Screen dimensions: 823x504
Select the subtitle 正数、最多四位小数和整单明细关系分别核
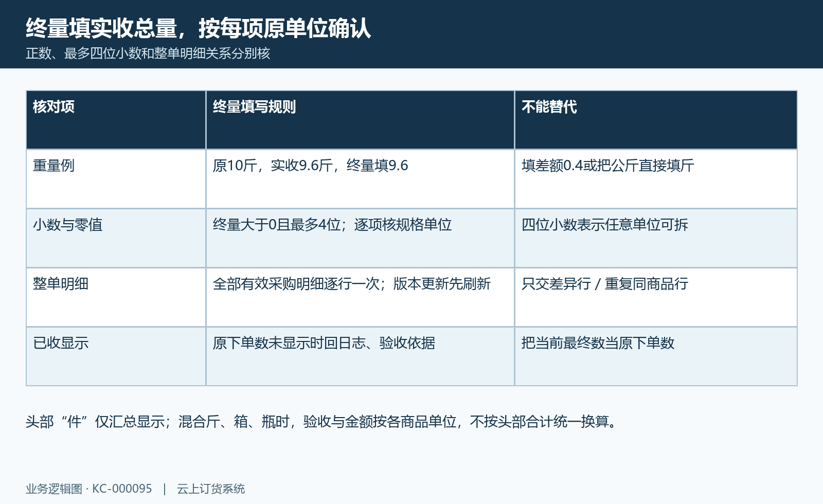pos(148,53)
